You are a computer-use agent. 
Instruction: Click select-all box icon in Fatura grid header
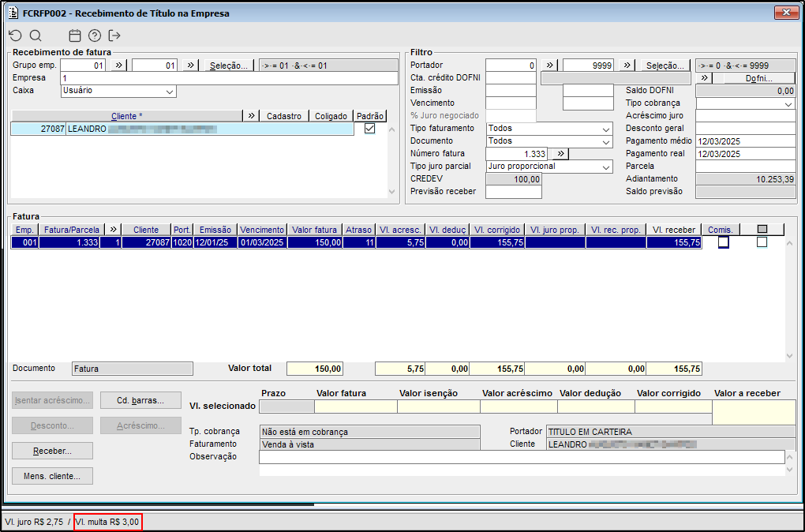pyautogui.click(x=762, y=230)
